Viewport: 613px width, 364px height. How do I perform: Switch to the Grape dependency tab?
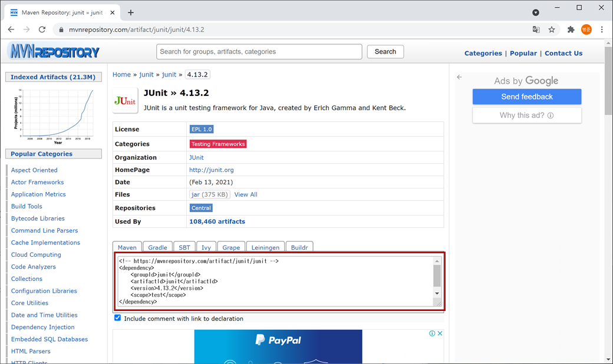tap(231, 247)
